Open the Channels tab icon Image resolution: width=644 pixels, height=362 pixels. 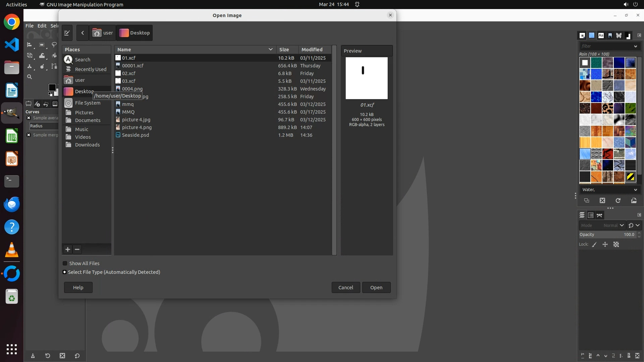click(591, 215)
